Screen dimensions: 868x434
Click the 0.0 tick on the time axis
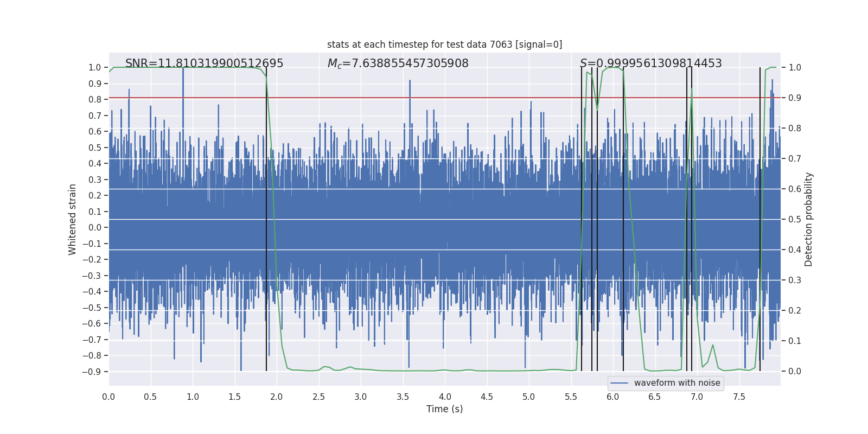pos(108,397)
